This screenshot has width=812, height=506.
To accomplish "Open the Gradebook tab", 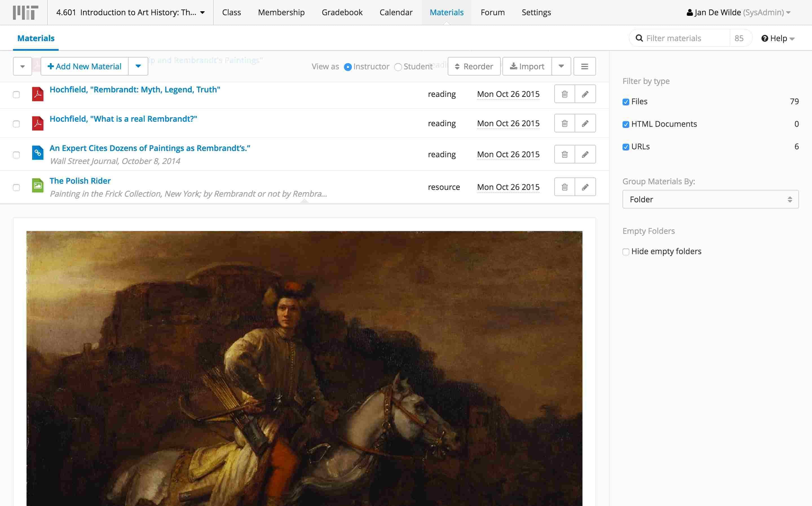I will click(x=342, y=12).
